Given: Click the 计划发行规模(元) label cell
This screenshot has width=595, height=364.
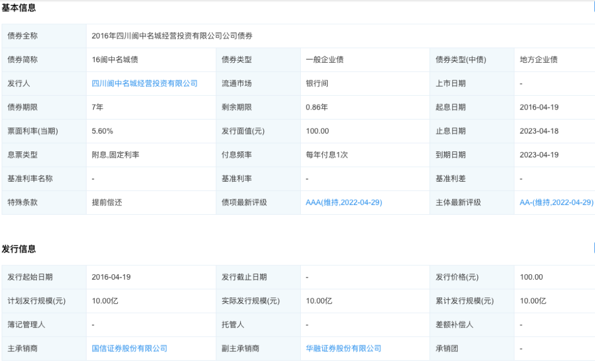Looking at the screenshot, I should pos(36,301).
